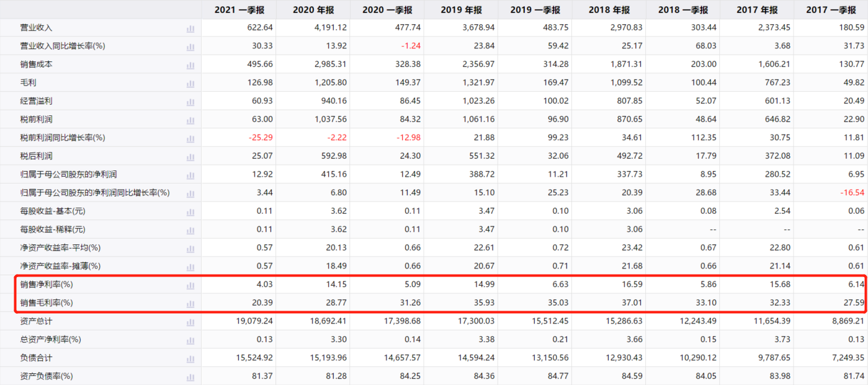
Task: Select the 2018 一季报 column header
Action: (682, 10)
